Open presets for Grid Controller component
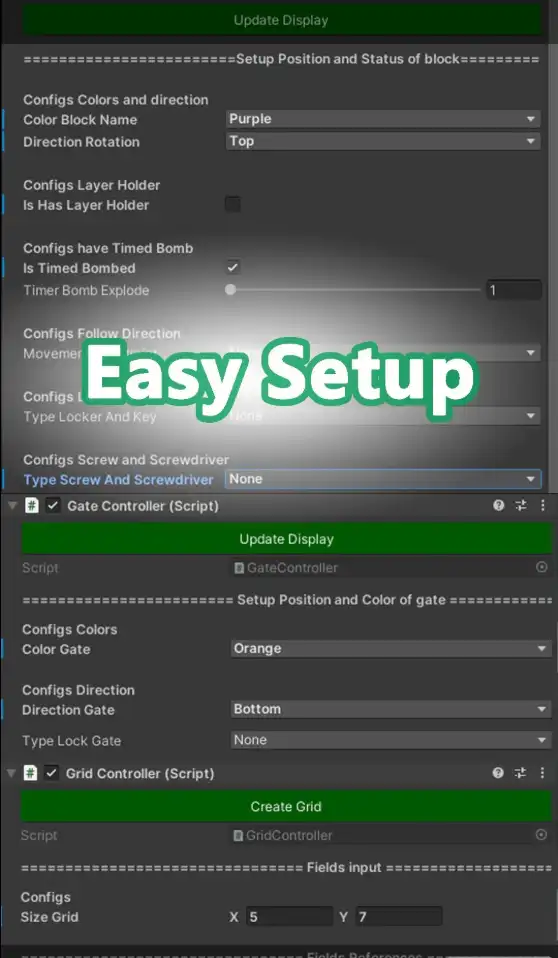558x958 pixels. 520,773
